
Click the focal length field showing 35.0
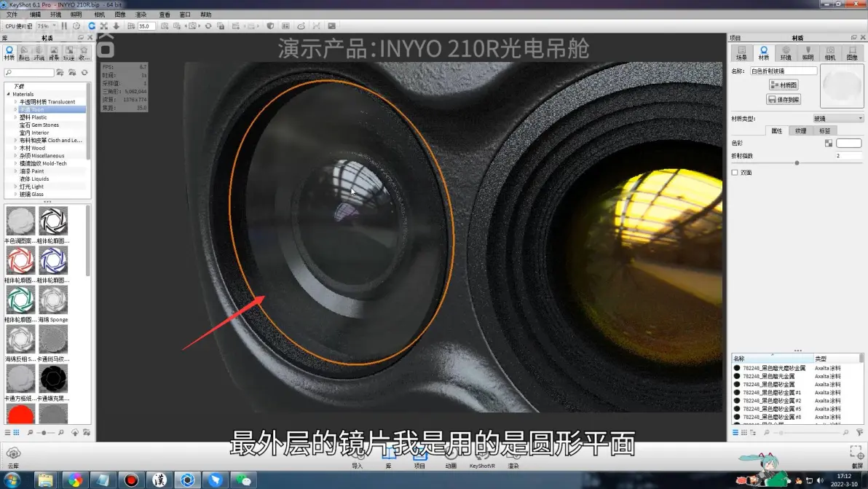[146, 26]
